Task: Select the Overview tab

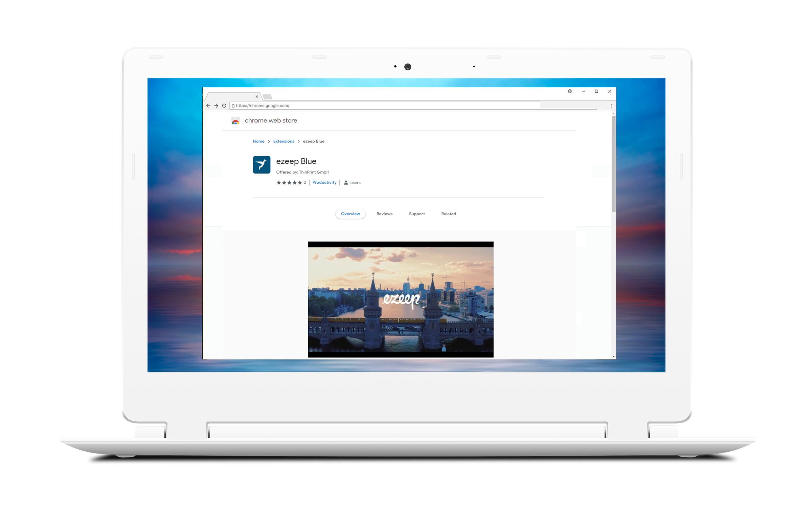Action: 350,214
